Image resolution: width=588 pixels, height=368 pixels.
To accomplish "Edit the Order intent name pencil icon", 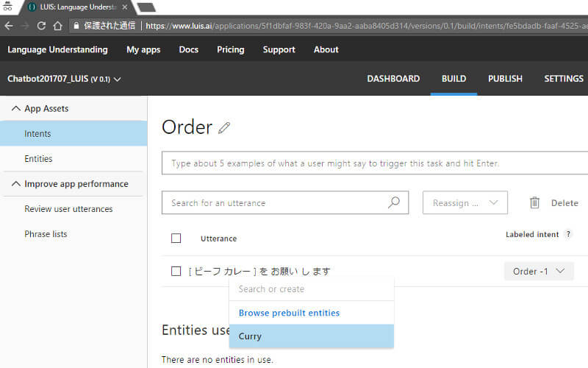I will (x=224, y=127).
